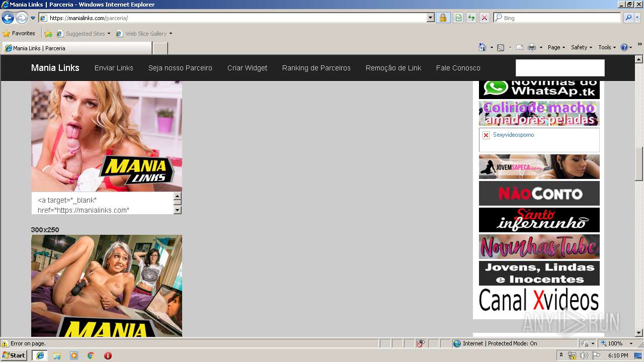Open Remoção de Link page
The width and height of the screenshot is (644, 362).
tap(393, 68)
